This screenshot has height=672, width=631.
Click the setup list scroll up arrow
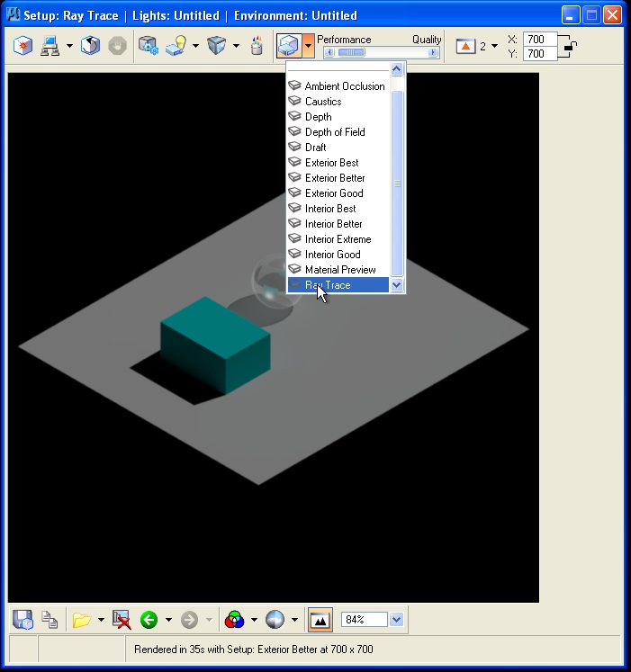point(397,69)
